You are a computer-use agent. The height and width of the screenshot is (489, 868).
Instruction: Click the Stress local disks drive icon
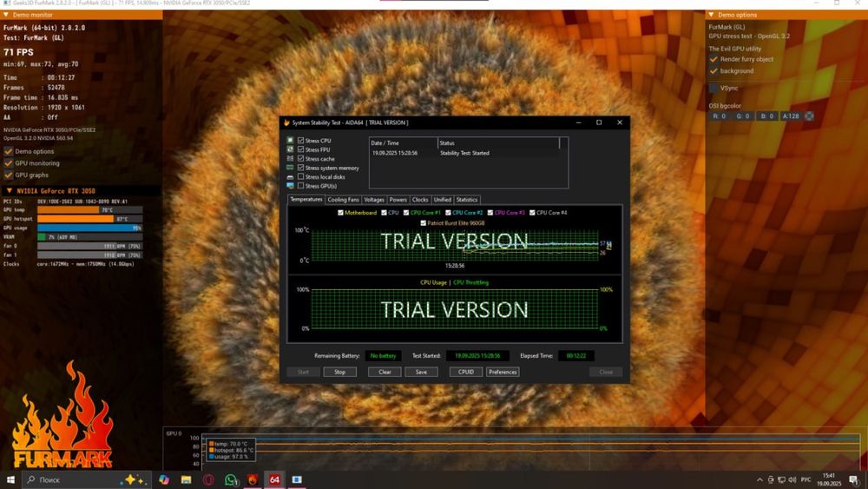(290, 176)
